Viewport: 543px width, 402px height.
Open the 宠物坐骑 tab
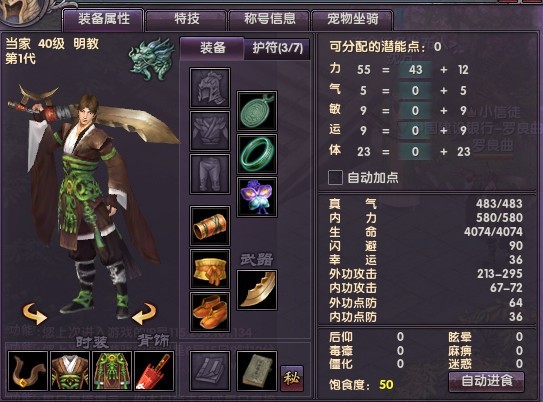pos(353,19)
